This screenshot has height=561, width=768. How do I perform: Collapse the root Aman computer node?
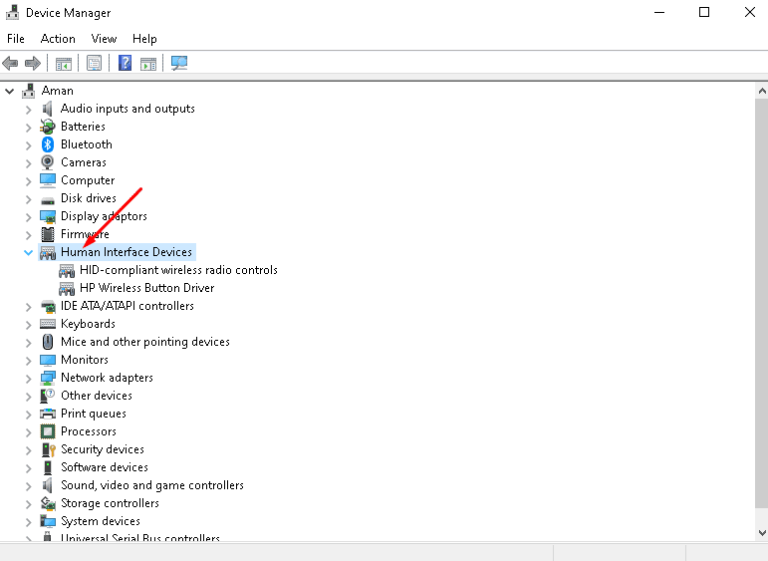coord(10,91)
